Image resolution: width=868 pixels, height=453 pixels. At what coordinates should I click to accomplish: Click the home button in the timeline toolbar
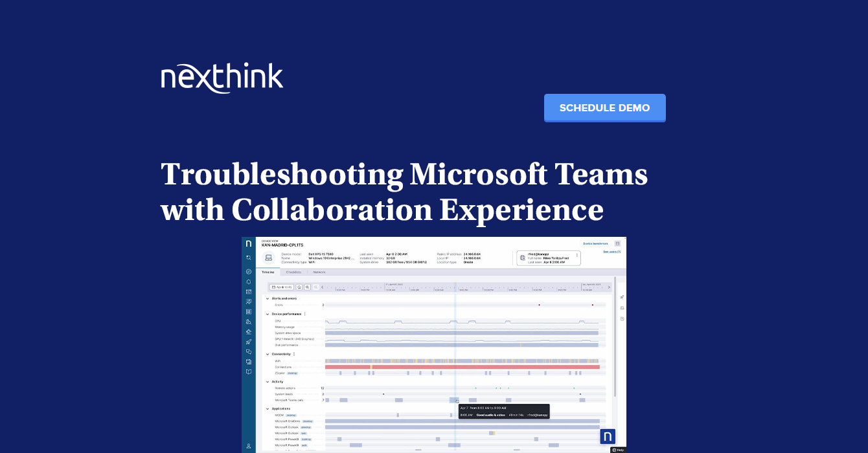coord(299,287)
